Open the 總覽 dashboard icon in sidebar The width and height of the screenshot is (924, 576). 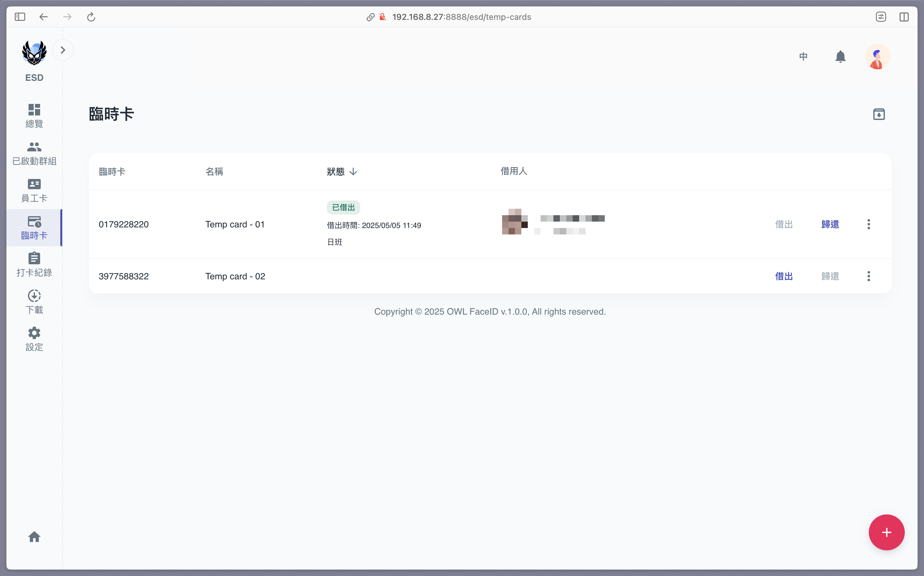34,115
